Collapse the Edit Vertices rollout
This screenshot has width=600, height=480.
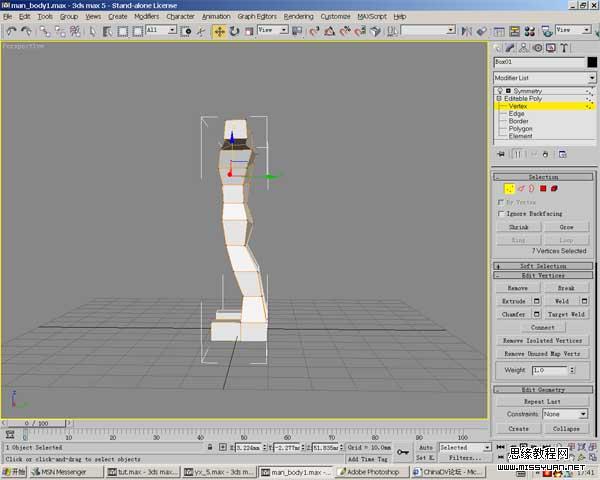coord(543,275)
